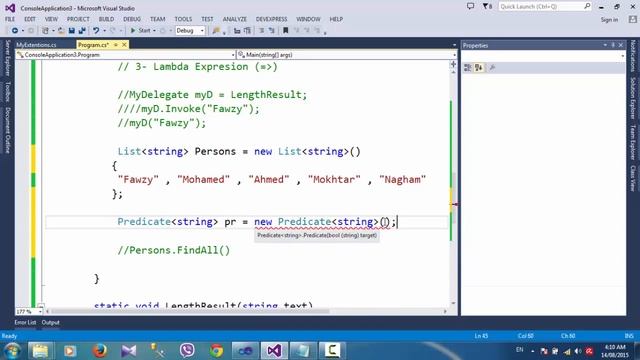This screenshot has width=640, height=360.
Task: Pin the Program.cs tab
Action: (116, 44)
